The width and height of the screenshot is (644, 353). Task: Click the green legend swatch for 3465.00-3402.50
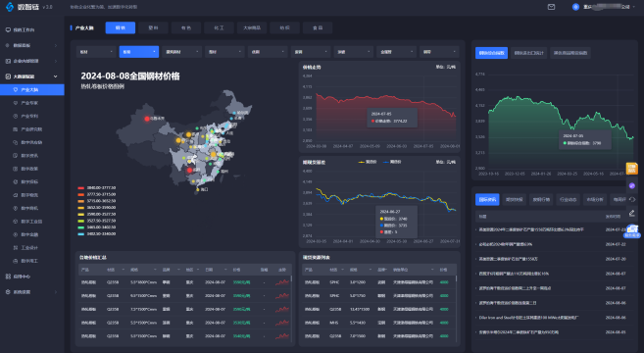pos(81,227)
